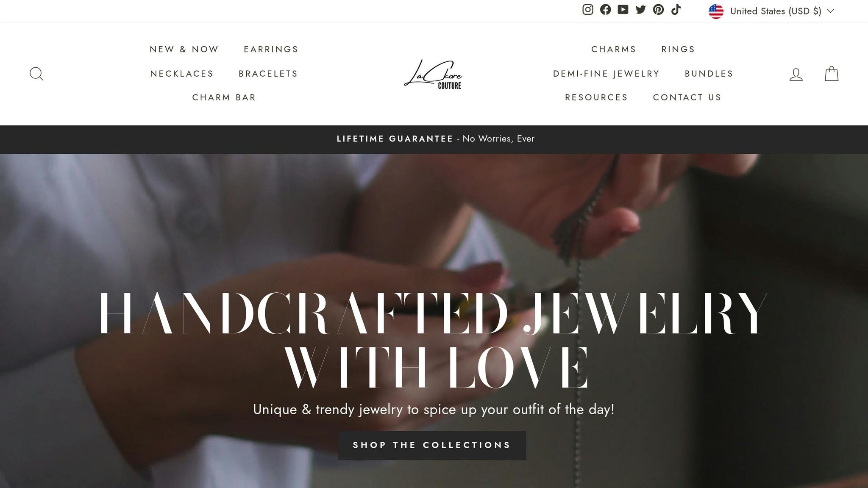
Task: Open the Instagram social icon
Action: point(587,10)
